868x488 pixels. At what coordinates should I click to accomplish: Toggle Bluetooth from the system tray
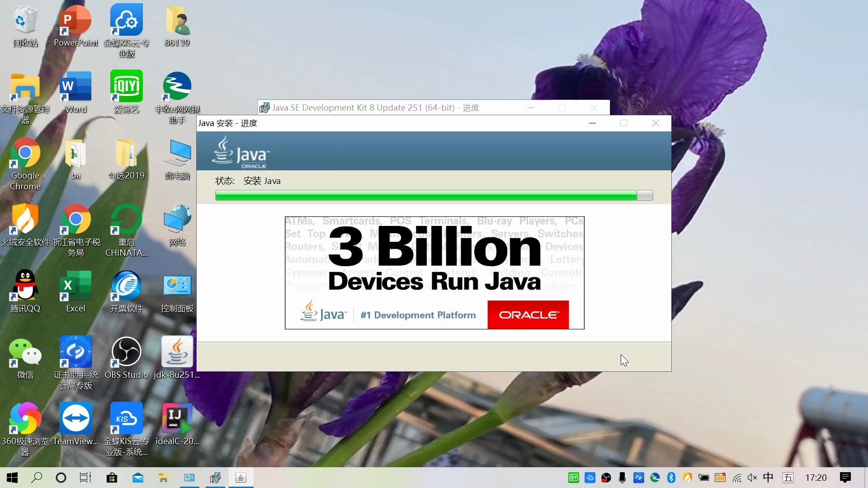click(x=671, y=477)
